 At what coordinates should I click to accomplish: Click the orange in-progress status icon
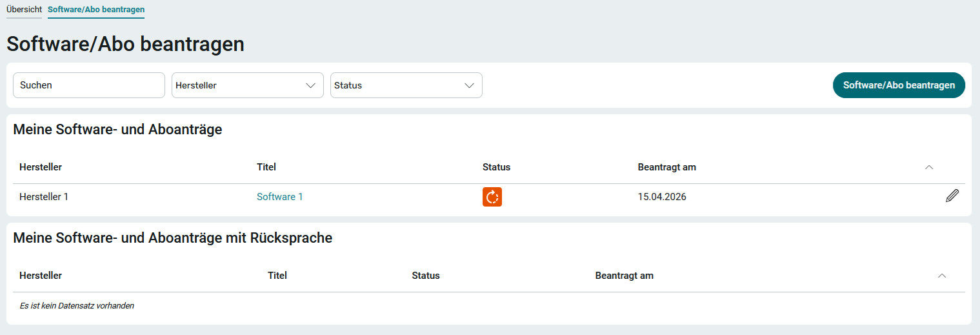[x=492, y=197]
